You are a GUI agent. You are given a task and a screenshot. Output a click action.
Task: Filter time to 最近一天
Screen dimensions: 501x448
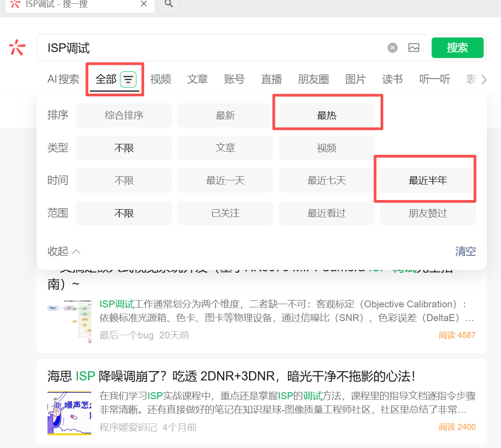[x=225, y=180]
